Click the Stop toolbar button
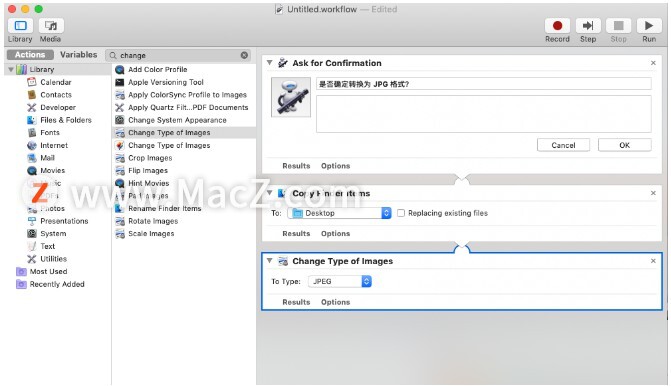The image size is (671, 386). click(x=618, y=26)
